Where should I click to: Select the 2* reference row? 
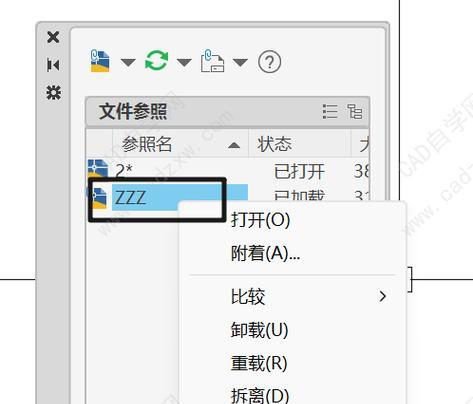tap(228, 171)
